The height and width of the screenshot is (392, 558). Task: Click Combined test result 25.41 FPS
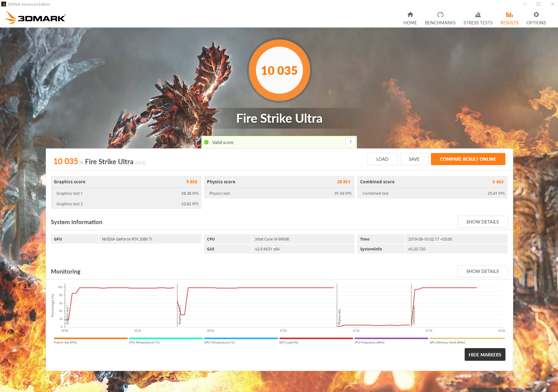(496, 194)
